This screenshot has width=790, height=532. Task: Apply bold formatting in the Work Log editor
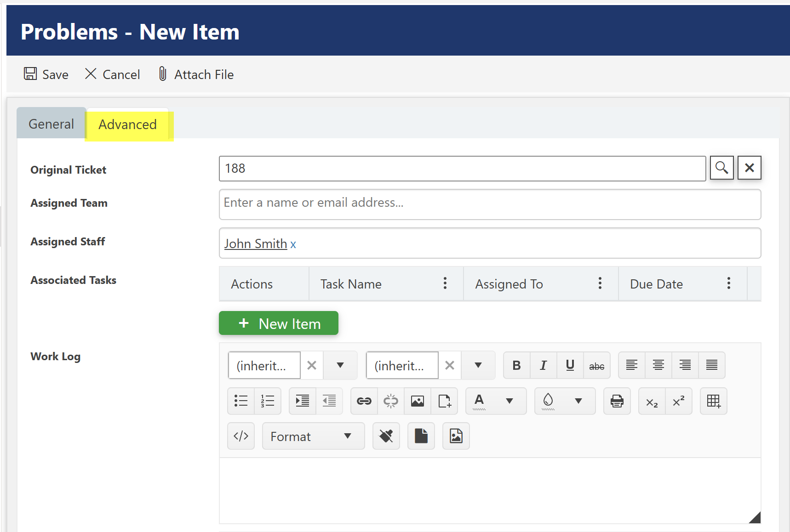[516, 365]
